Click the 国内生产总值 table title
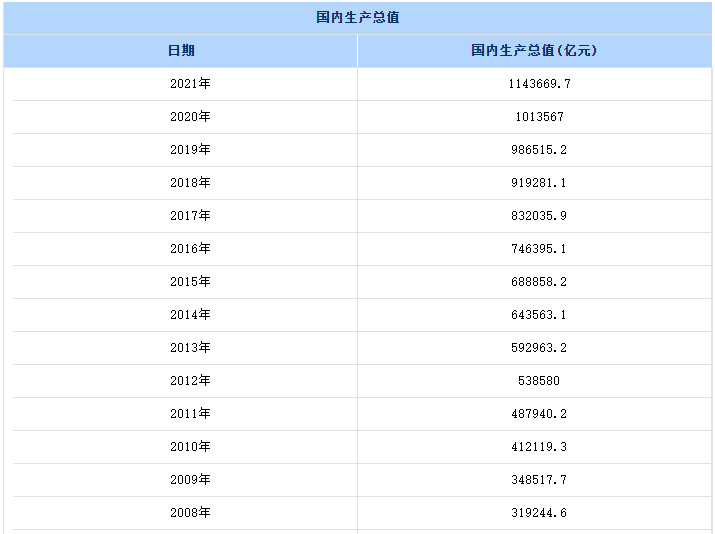This screenshot has height=534, width=715. (358, 18)
